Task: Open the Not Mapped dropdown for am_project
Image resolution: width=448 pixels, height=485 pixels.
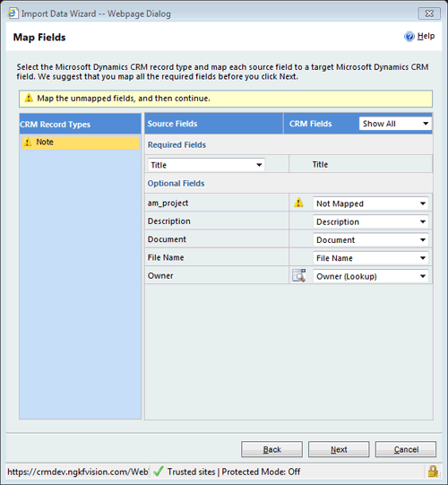Action: [x=371, y=204]
